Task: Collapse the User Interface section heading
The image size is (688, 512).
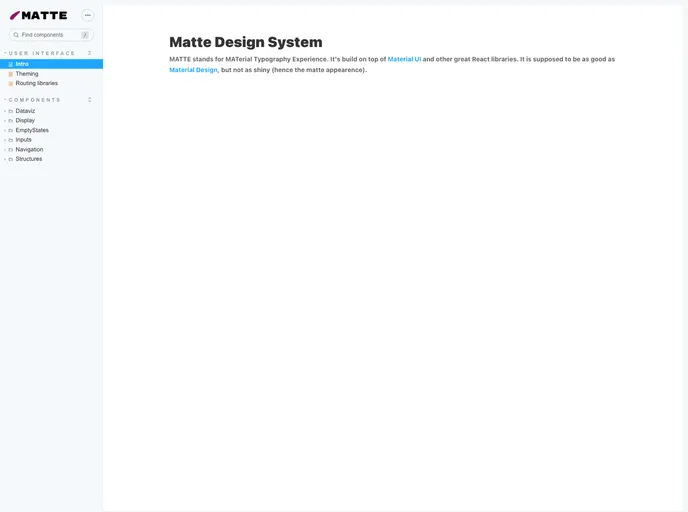Action: coord(42,53)
